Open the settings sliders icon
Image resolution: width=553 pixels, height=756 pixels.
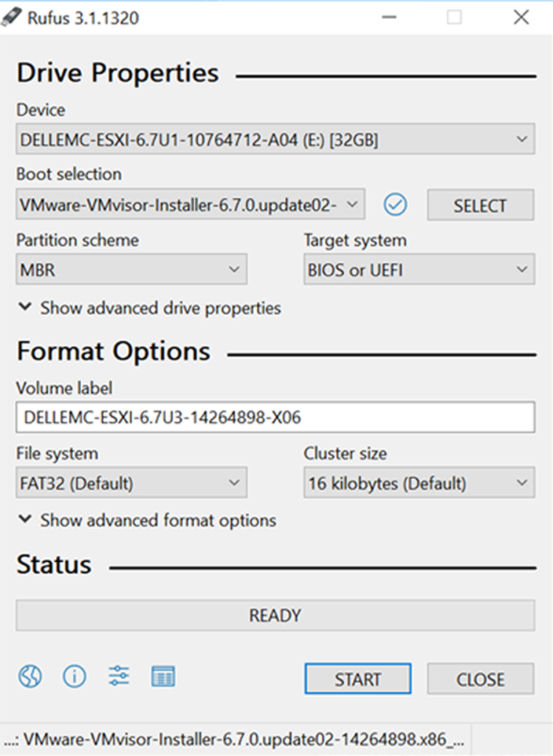pyautogui.click(x=118, y=676)
